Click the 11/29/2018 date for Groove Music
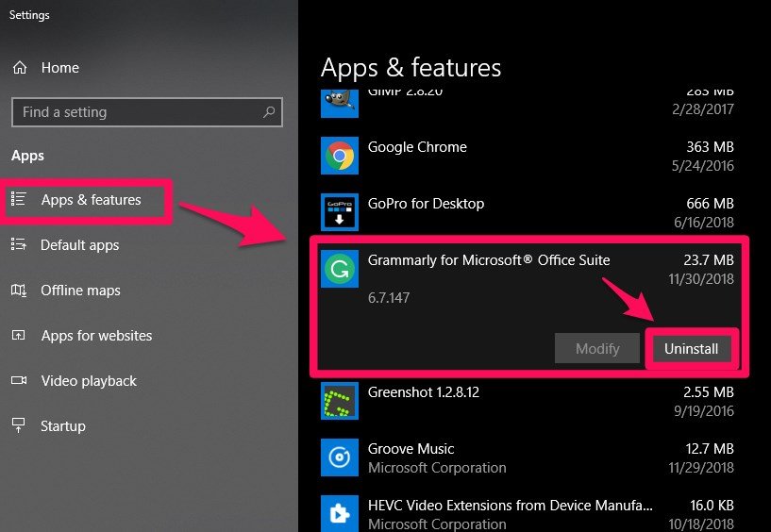 700,468
